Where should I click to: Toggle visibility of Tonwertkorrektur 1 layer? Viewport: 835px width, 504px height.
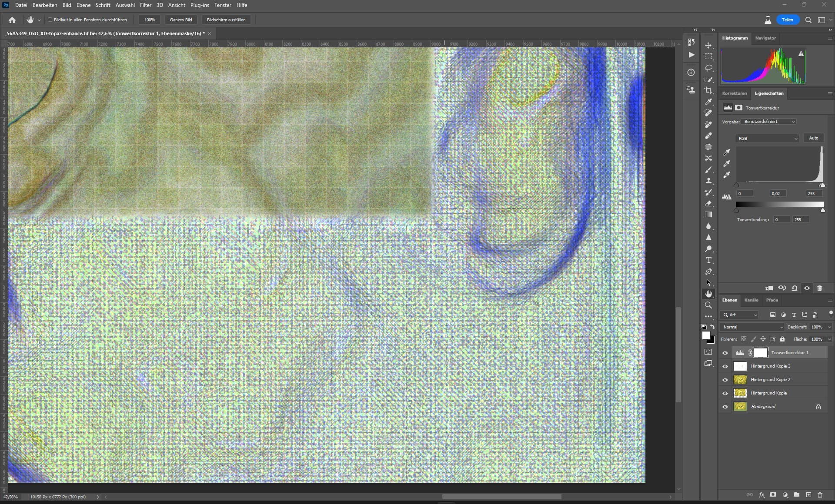(725, 353)
